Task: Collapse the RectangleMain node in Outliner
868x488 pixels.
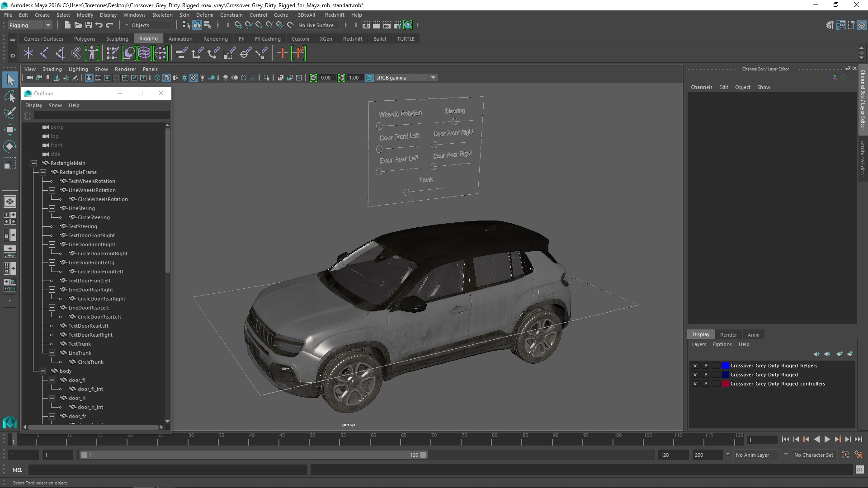Action: coord(34,163)
